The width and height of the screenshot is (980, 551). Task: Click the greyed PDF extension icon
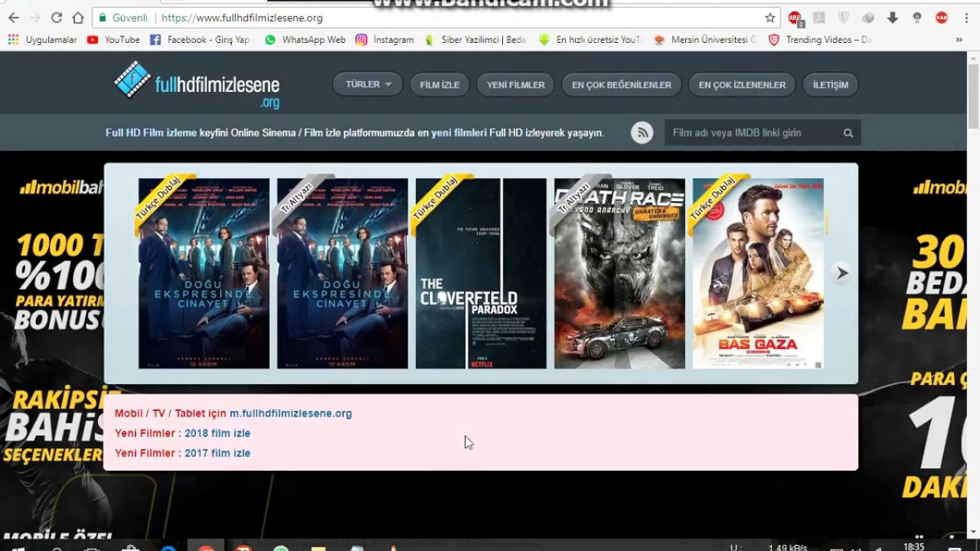pyautogui.click(x=819, y=18)
